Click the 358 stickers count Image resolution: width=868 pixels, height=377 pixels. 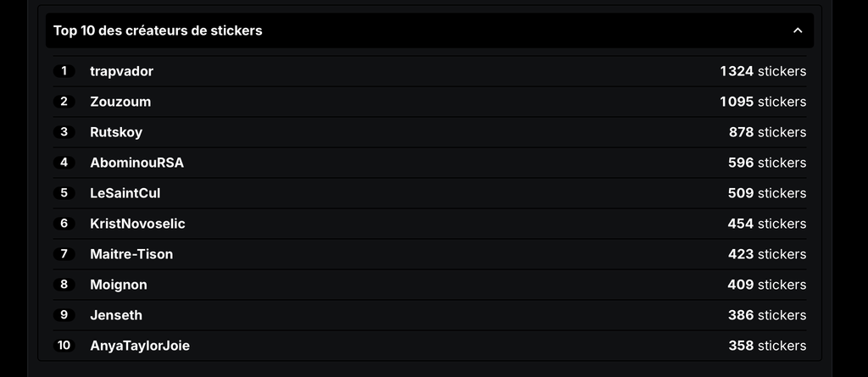click(x=767, y=346)
